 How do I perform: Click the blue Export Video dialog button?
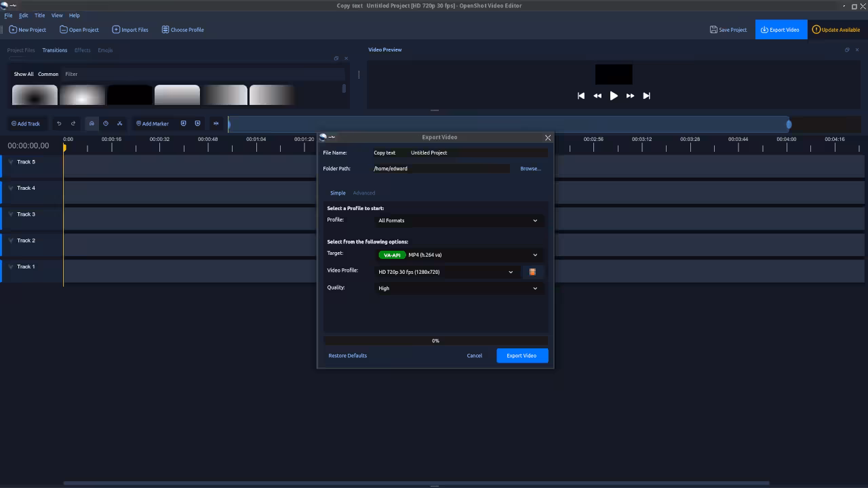click(522, 355)
